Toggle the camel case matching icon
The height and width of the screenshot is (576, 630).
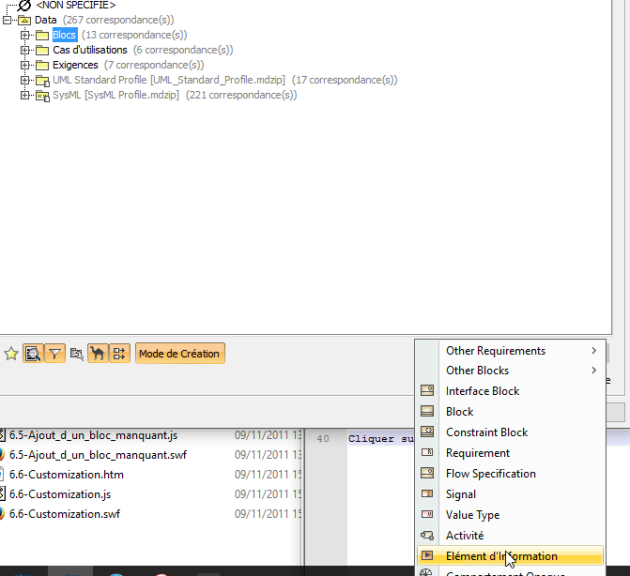98,353
